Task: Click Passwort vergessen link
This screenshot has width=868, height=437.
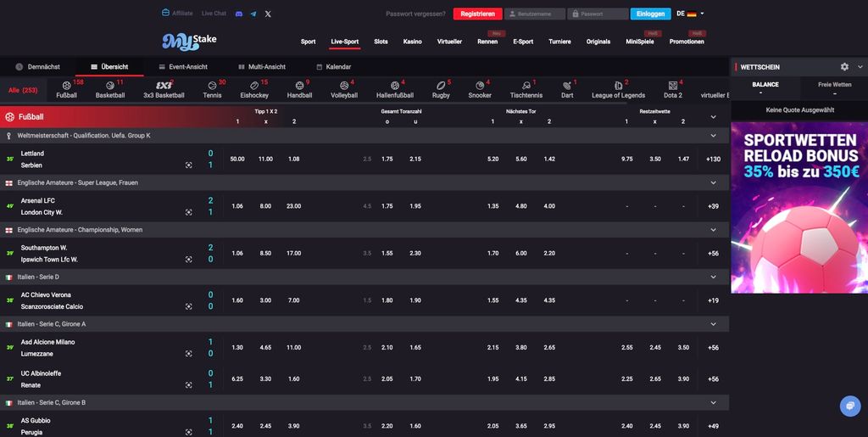Action: (x=415, y=14)
